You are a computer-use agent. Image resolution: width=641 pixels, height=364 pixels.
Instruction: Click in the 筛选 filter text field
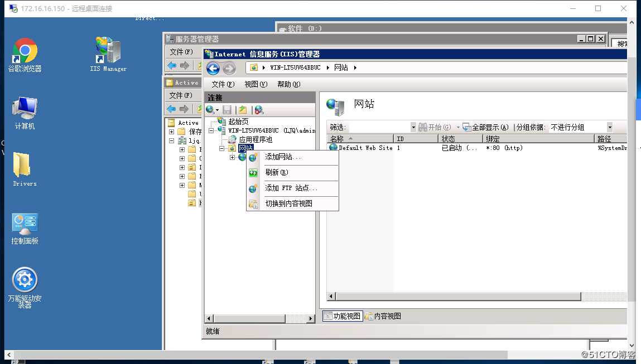379,128
